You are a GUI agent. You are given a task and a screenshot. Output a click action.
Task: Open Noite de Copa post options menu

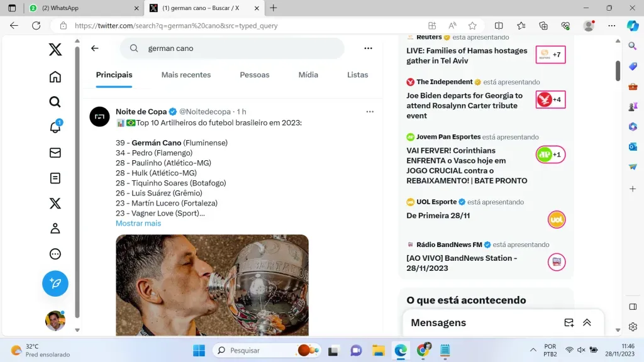370,112
